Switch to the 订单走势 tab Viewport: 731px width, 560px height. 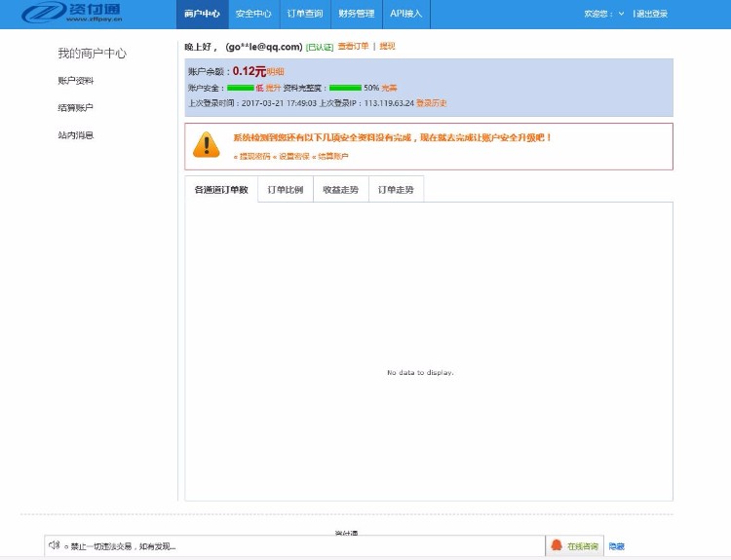[396, 190]
